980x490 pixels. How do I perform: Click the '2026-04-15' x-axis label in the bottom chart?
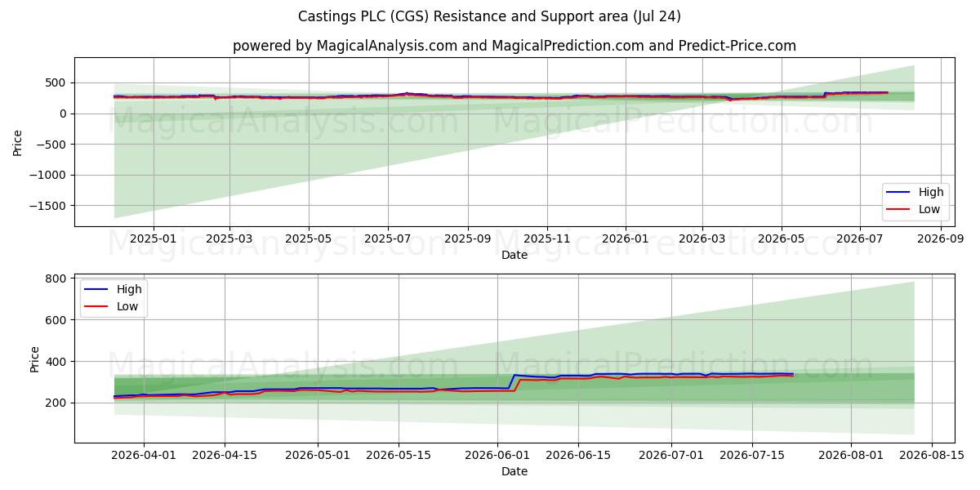point(225,456)
